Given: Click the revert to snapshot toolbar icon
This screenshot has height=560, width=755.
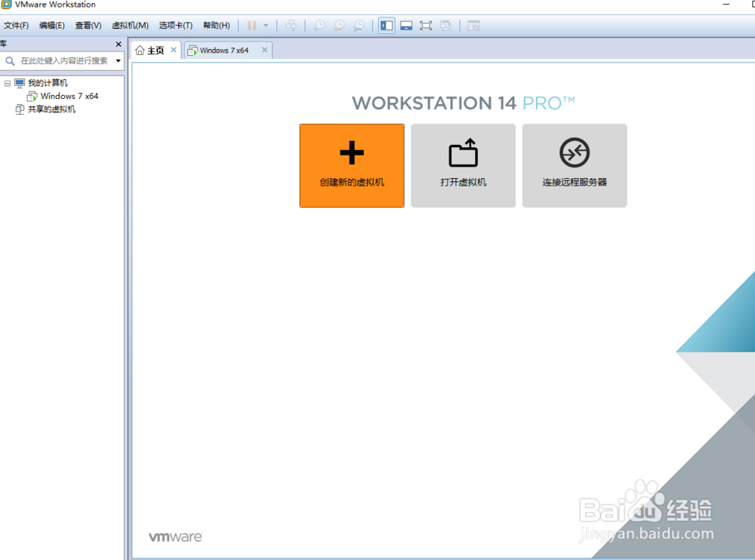Looking at the screenshot, I should [x=339, y=26].
